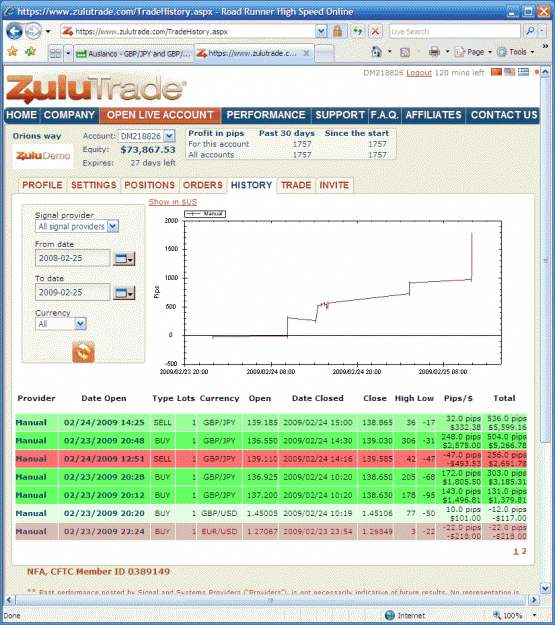The image size is (555, 625).
Task: Open the CONTACT US navigation item
Action: click(504, 115)
